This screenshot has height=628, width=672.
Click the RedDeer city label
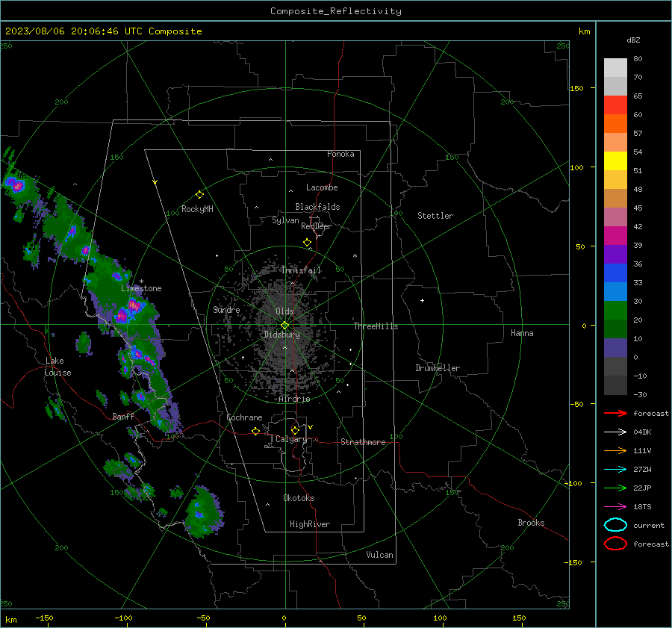(x=317, y=226)
